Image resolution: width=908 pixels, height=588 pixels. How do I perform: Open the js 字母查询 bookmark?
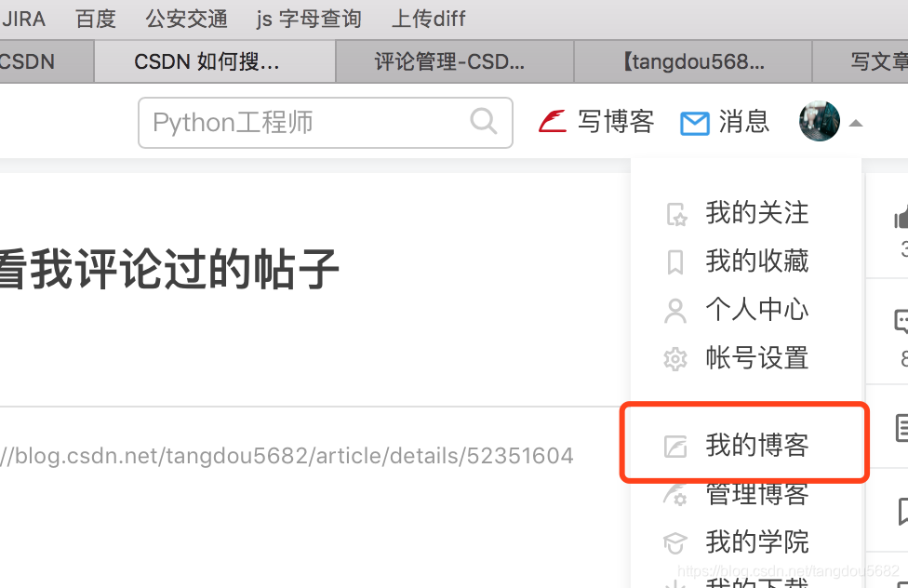309,20
